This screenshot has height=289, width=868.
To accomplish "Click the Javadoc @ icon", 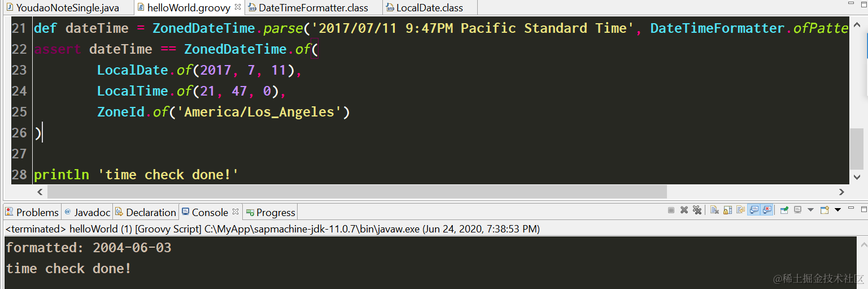I will [x=68, y=212].
